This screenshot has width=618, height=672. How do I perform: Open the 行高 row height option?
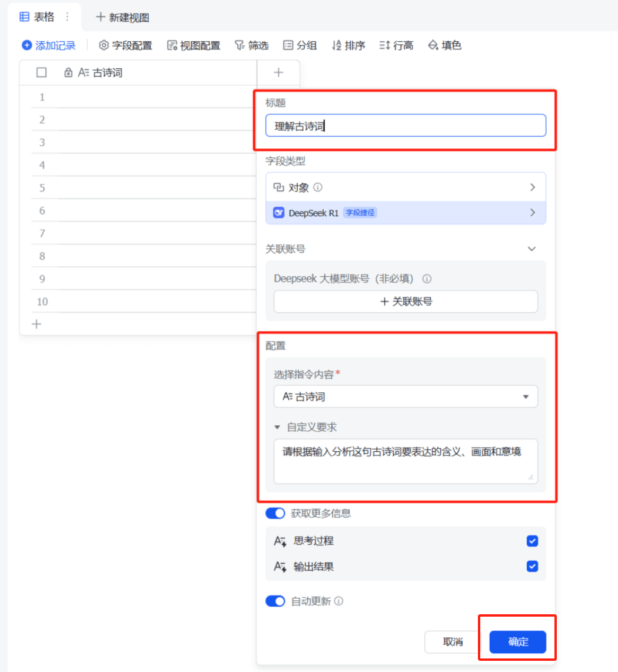pos(396,45)
